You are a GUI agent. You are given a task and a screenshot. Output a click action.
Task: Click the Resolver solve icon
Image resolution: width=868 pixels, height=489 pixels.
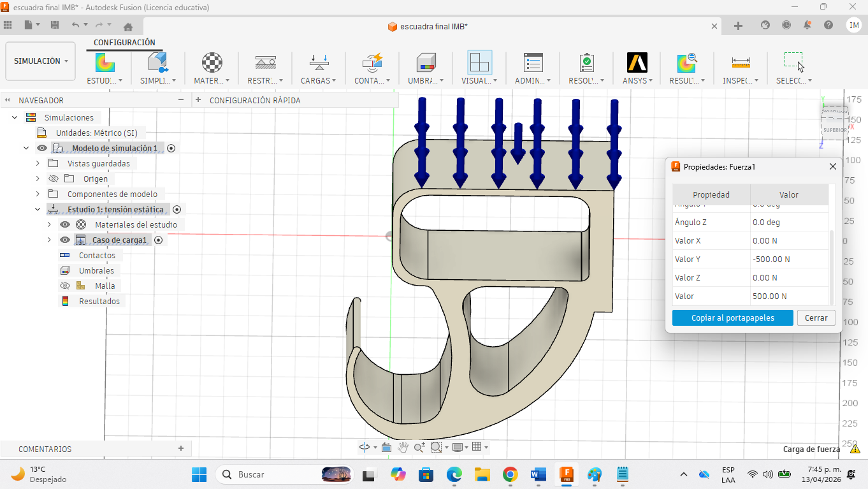tap(586, 63)
